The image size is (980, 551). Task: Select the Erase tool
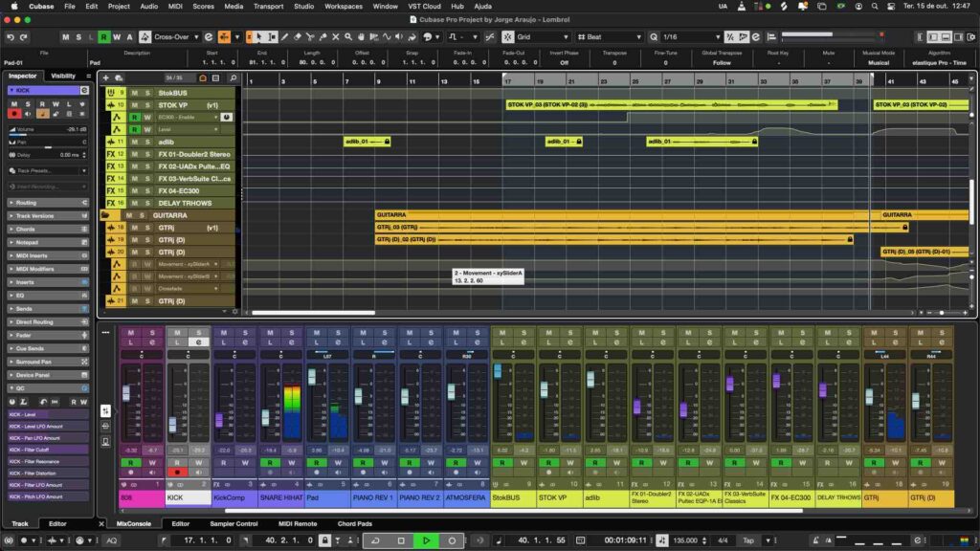pos(298,37)
